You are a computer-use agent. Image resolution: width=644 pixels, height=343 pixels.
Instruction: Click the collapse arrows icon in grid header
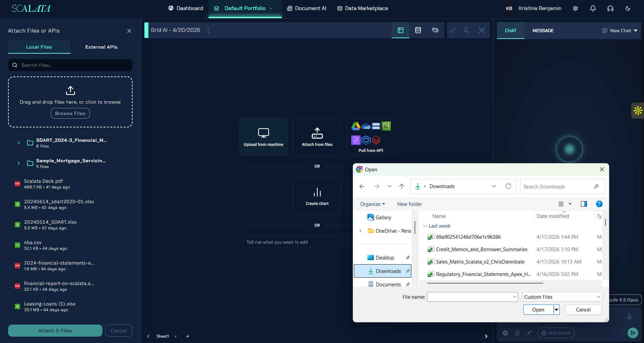point(453,30)
